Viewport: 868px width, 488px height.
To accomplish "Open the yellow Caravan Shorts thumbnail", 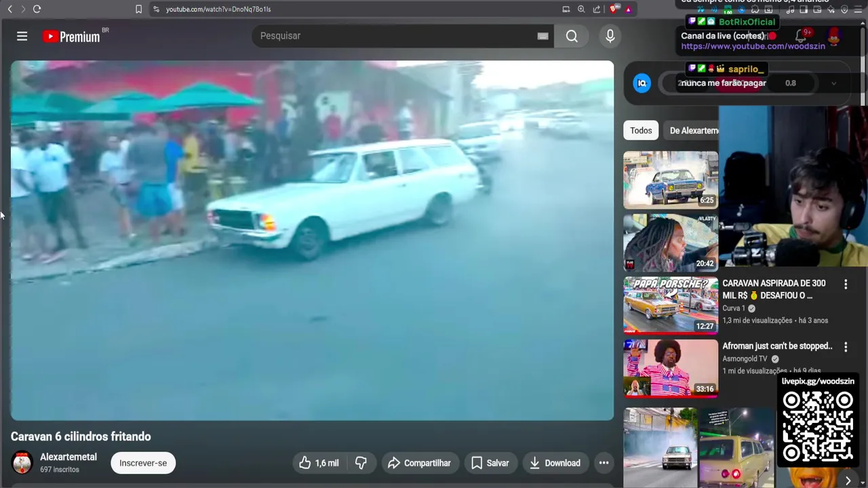I will pos(736,447).
